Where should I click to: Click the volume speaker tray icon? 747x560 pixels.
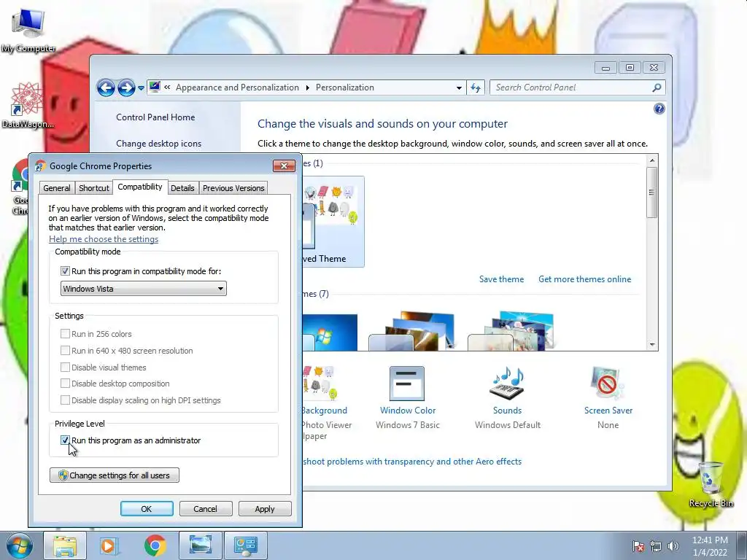point(673,547)
